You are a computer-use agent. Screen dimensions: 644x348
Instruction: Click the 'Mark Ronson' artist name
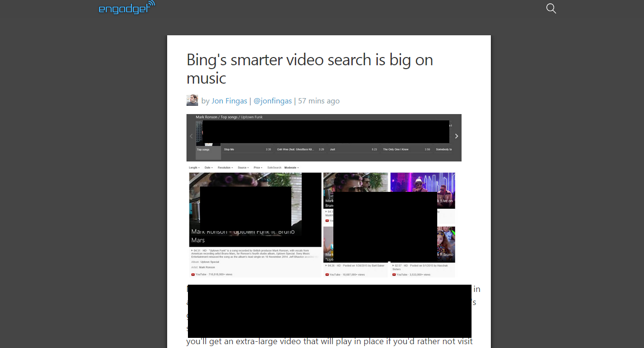(207, 267)
